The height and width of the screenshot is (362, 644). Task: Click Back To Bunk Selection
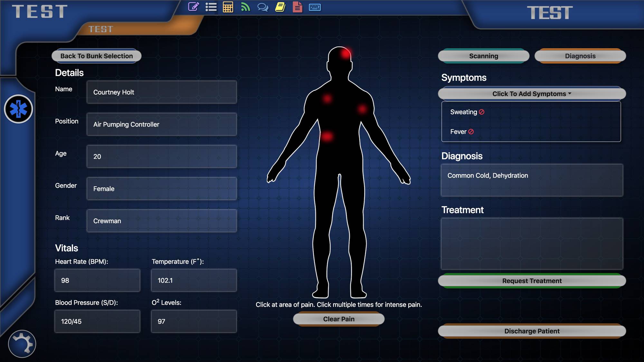(96, 56)
